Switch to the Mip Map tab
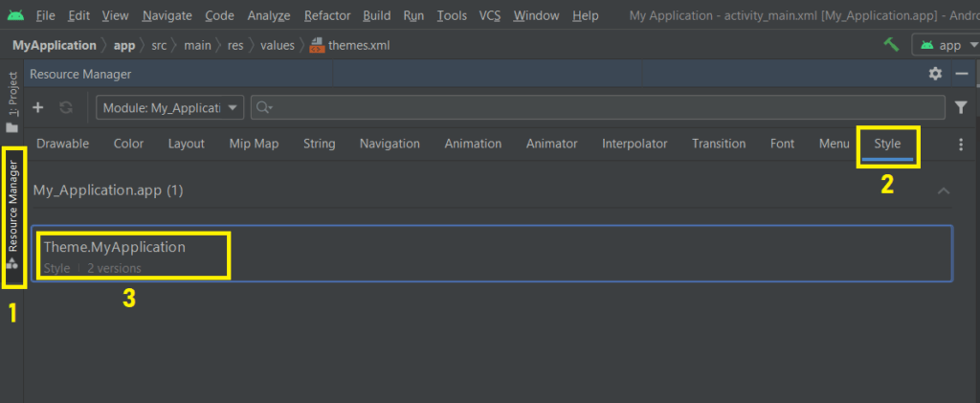 coord(254,144)
